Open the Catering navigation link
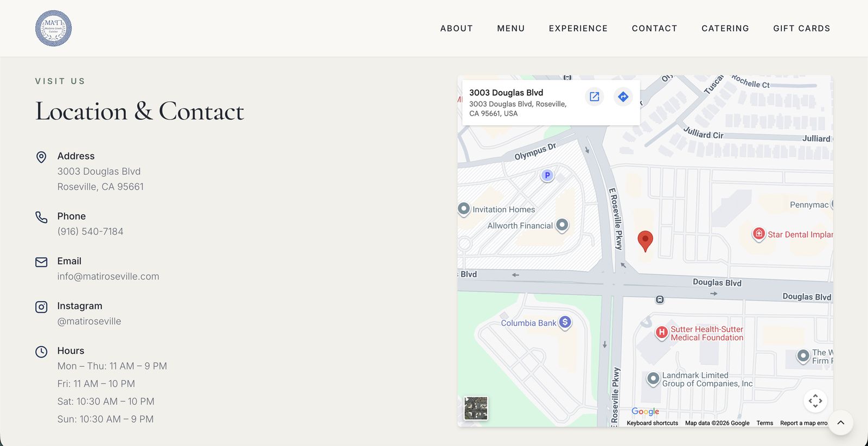This screenshot has height=446, width=868. click(725, 28)
